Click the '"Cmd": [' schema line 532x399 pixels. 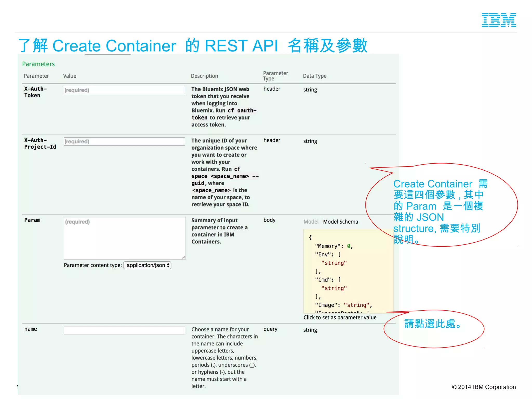328,280
